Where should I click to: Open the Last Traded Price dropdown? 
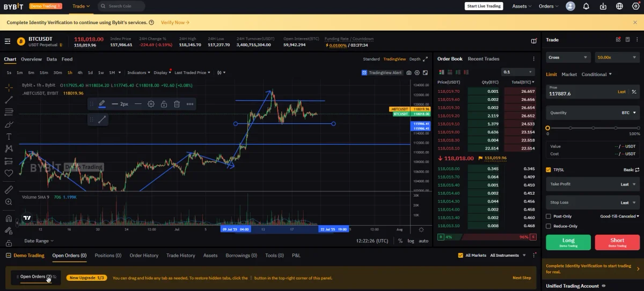tap(192, 72)
